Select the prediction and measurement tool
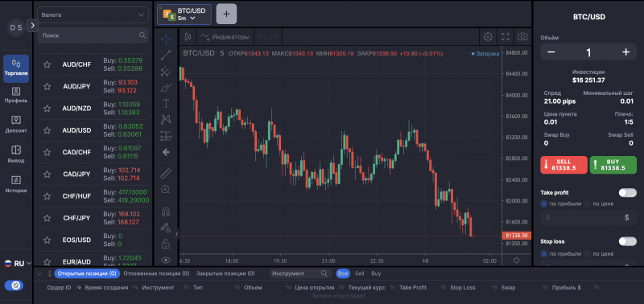This screenshot has height=304, width=644. pyautogui.click(x=166, y=135)
